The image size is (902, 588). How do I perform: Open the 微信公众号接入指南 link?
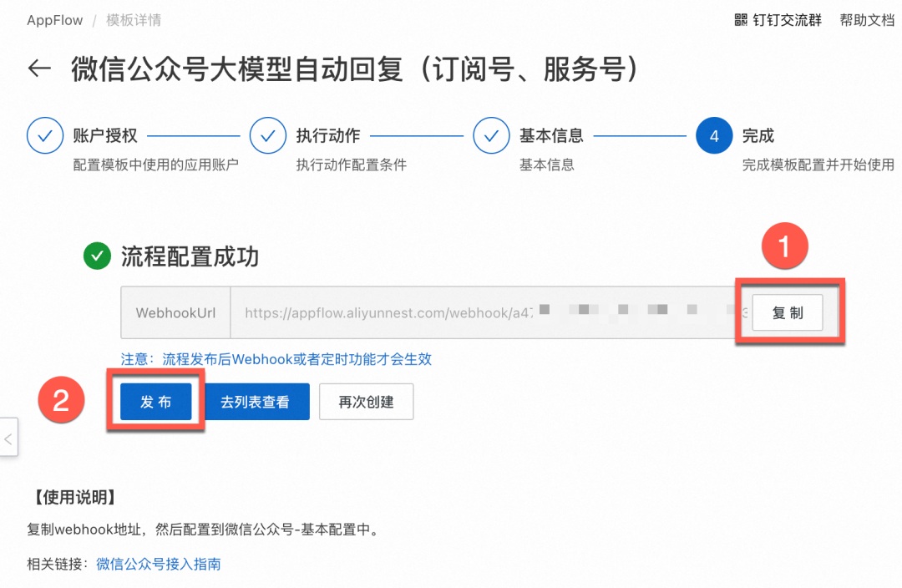tap(158, 564)
